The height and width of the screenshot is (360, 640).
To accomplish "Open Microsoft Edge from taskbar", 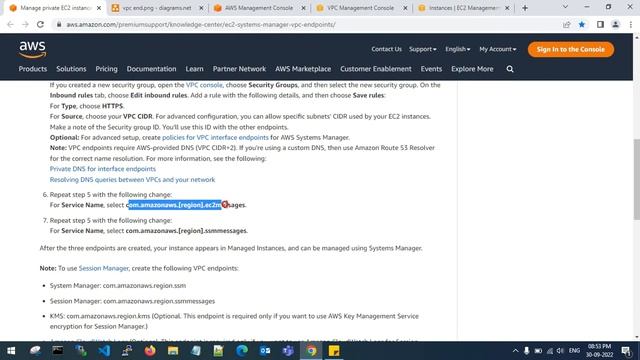I will tap(242, 351).
